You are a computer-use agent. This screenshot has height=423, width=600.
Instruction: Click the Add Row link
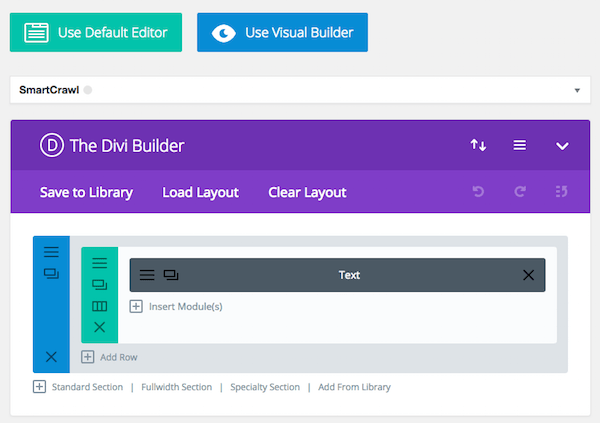pos(119,357)
